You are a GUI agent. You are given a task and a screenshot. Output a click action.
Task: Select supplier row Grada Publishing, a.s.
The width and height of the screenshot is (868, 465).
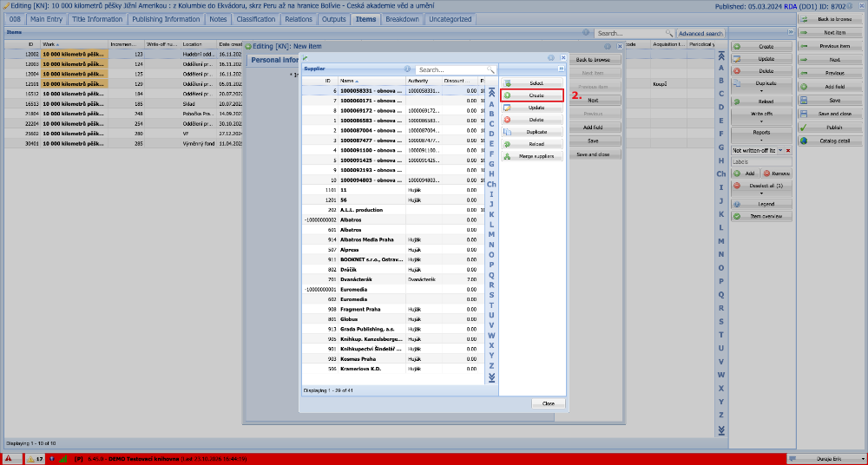pyautogui.click(x=392, y=329)
